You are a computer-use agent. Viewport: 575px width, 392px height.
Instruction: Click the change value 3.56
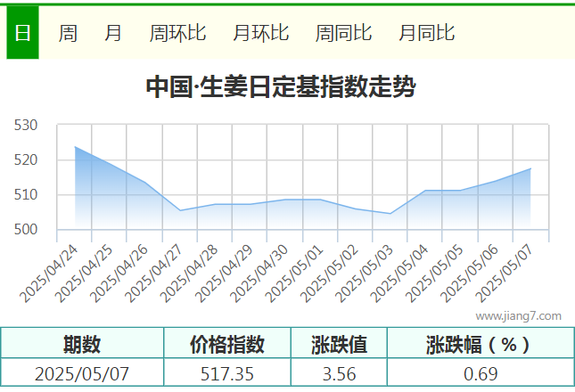(339, 374)
